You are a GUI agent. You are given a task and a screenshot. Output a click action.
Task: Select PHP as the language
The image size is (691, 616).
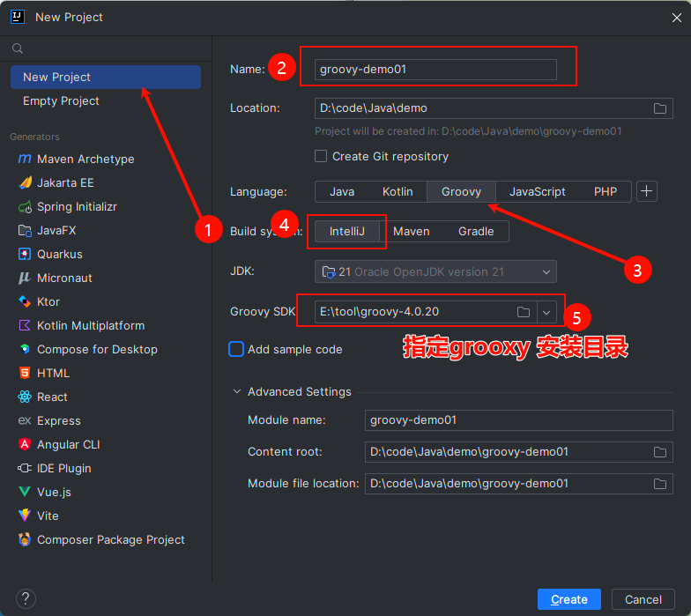pos(605,192)
